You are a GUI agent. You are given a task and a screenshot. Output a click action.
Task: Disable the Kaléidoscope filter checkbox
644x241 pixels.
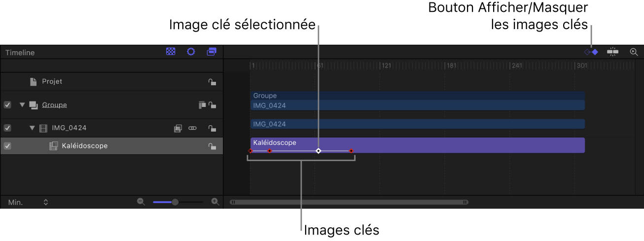pyautogui.click(x=7, y=146)
